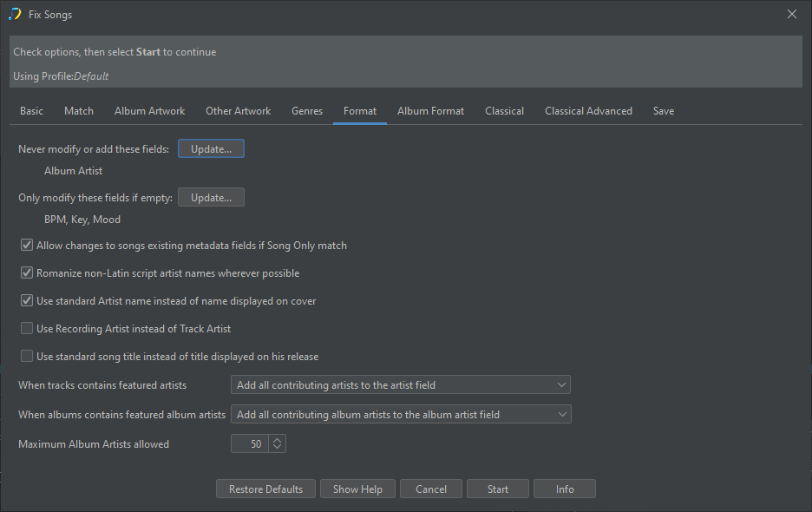The image size is (812, 512).
Task: Open the Classical Advanced tab
Action: [588, 111]
